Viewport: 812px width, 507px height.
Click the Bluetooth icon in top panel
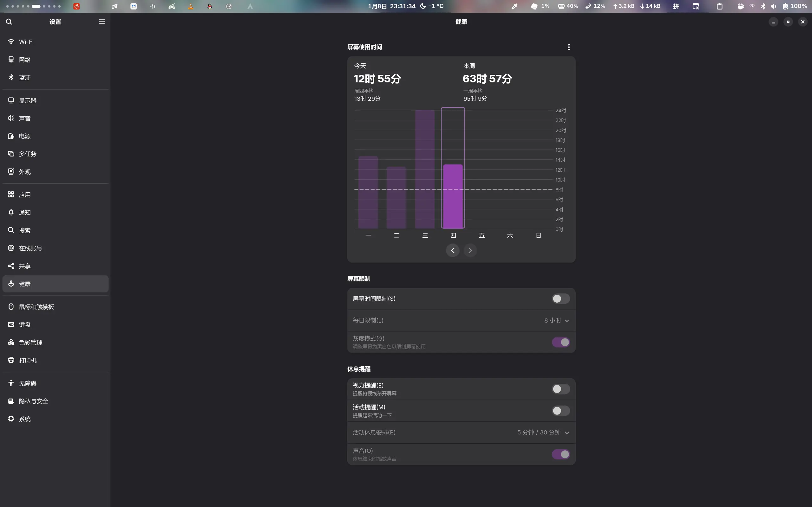[x=763, y=6]
